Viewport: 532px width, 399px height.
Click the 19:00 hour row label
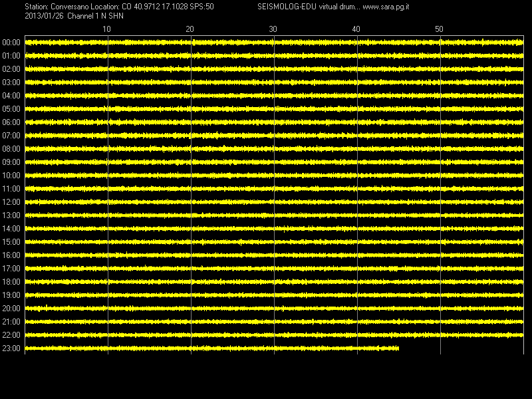11,295
